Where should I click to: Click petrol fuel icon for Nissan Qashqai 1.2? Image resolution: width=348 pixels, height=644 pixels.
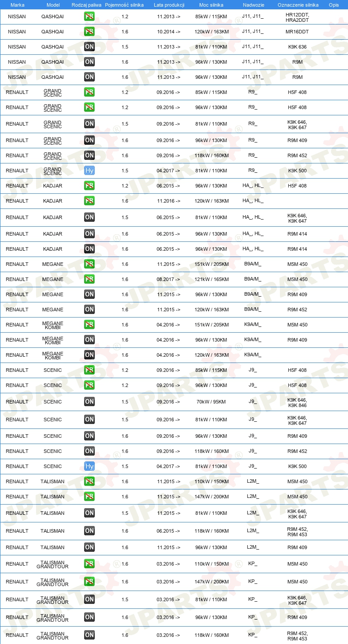click(89, 16)
